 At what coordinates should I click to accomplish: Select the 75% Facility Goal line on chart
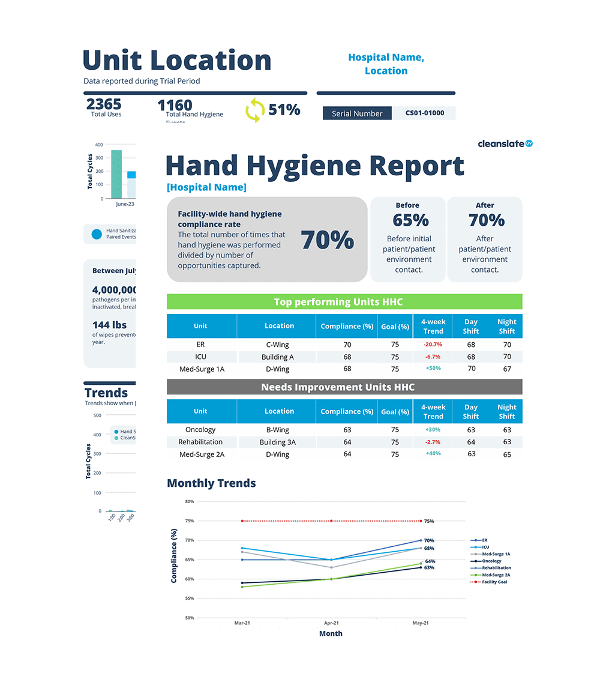(332, 521)
